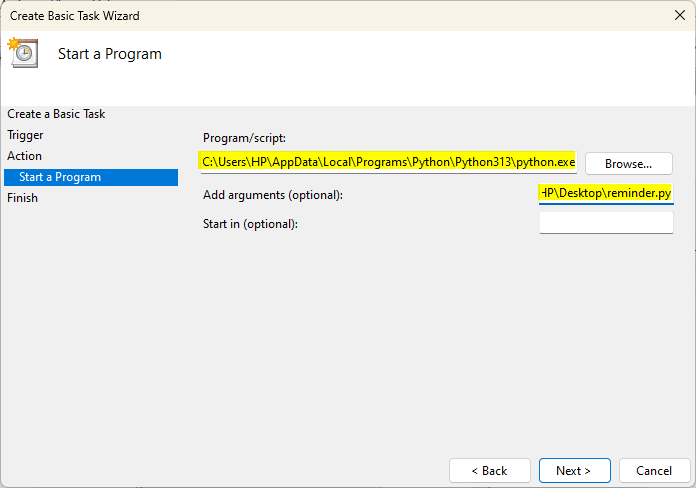Click into the Program/script path field
This screenshot has width=696, height=488.
click(x=388, y=162)
